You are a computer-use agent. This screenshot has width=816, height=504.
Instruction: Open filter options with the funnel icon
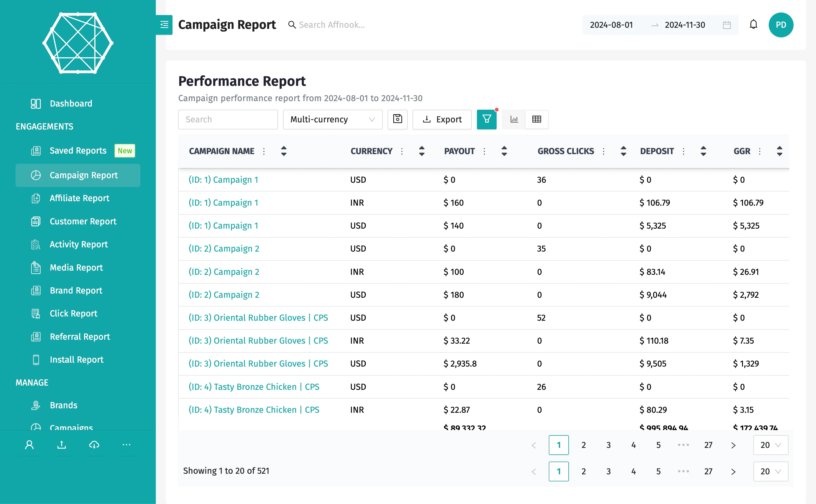(x=487, y=119)
